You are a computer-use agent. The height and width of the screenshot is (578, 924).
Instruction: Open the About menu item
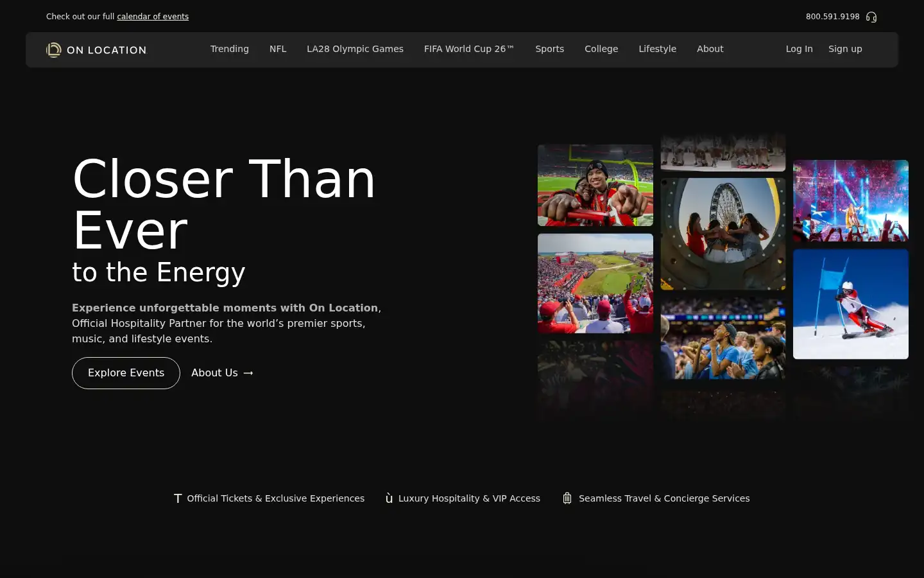point(710,49)
